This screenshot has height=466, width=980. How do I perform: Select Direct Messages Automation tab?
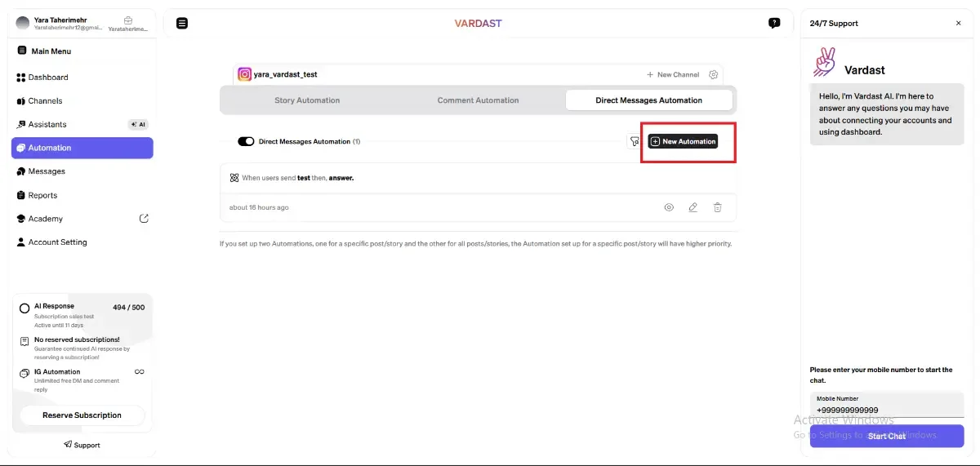pyautogui.click(x=648, y=100)
